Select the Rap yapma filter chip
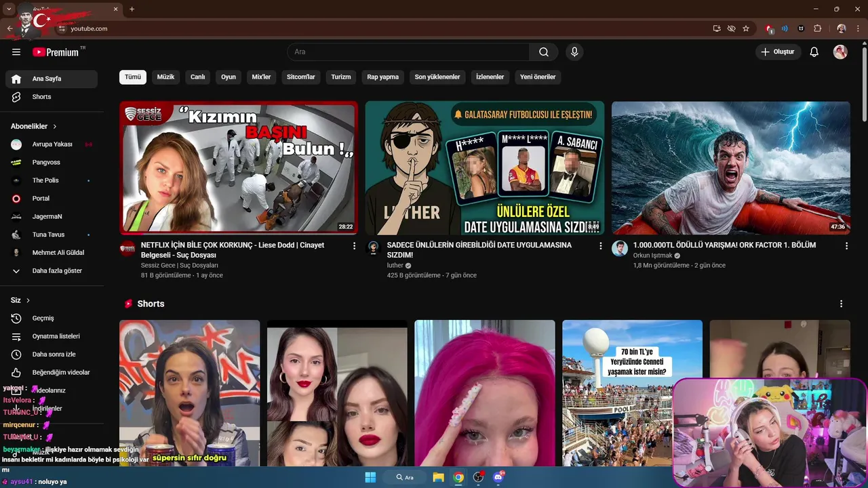868x488 pixels. pos(383,77)
